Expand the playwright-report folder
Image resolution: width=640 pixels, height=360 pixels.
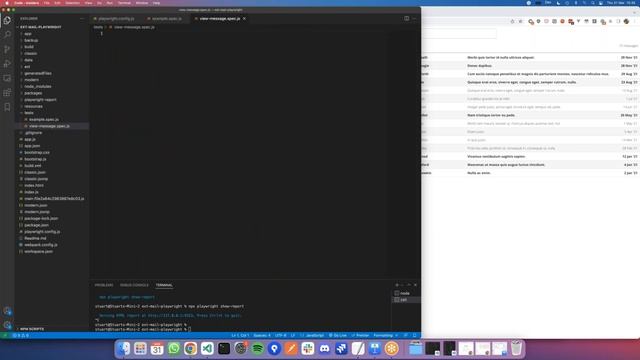(40, 100)
